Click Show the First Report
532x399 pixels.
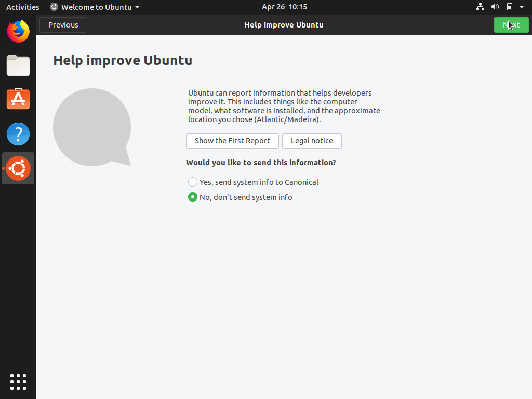click(232, 141)
